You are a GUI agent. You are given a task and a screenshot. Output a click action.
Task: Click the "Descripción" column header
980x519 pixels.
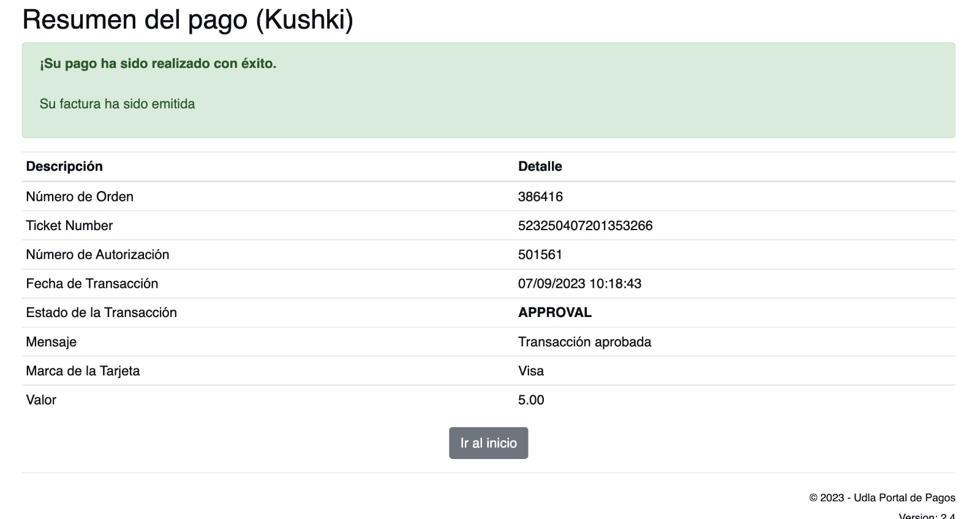(64, 166)
